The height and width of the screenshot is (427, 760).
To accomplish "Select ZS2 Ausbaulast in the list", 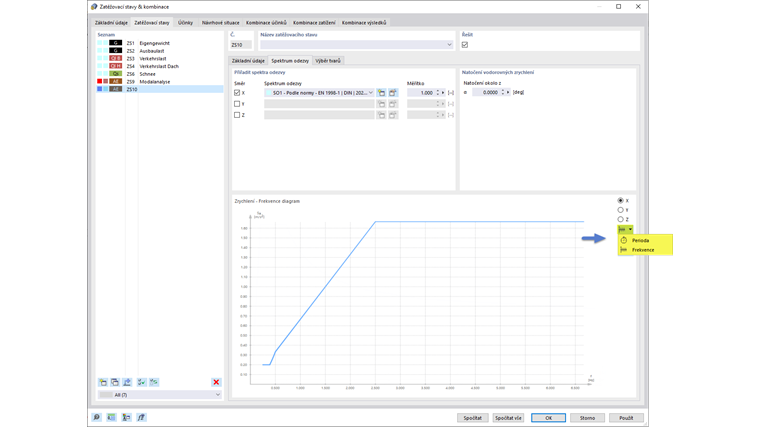I will coord(159,51).
